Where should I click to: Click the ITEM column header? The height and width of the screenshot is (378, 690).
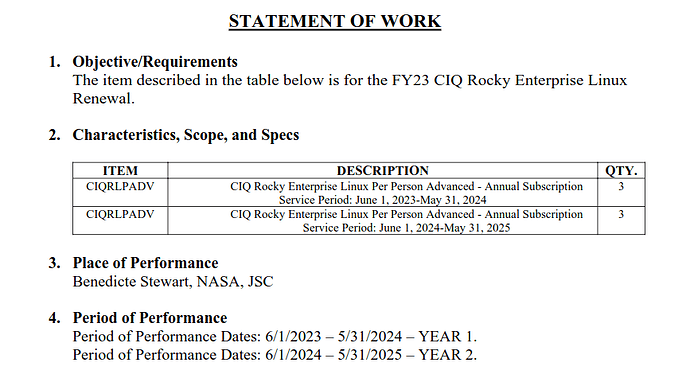120,170
